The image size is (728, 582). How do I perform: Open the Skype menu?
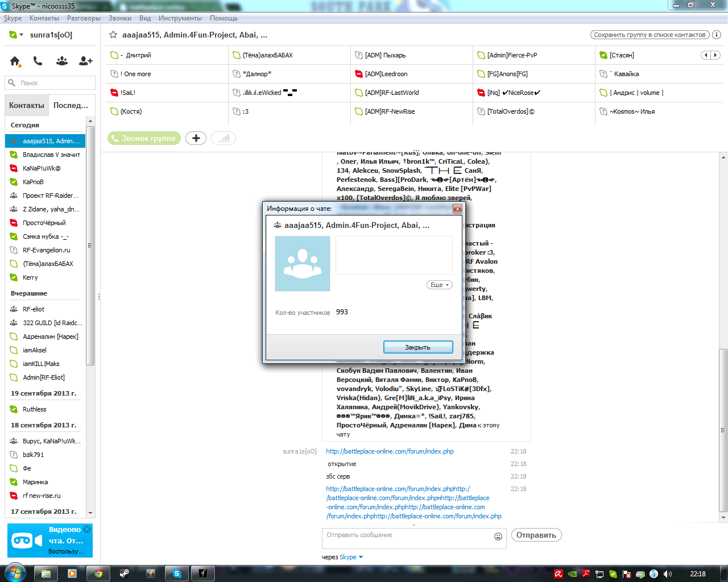(13, 18)
